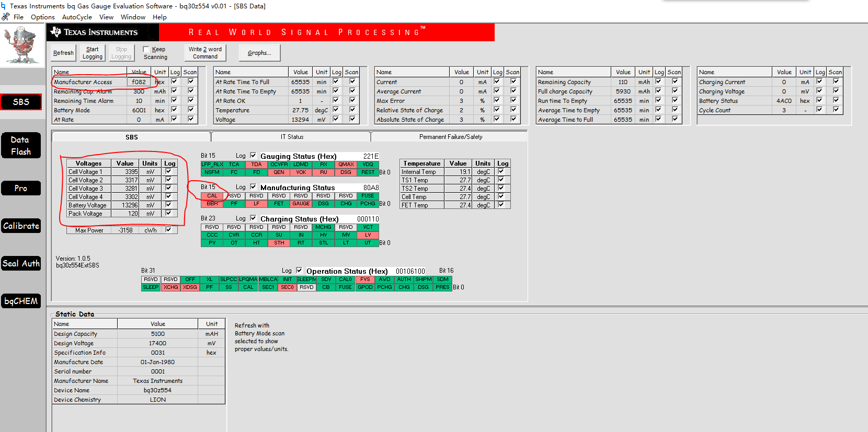
Task: Click the LV bit in Charging Status
Action: (368, 235)
